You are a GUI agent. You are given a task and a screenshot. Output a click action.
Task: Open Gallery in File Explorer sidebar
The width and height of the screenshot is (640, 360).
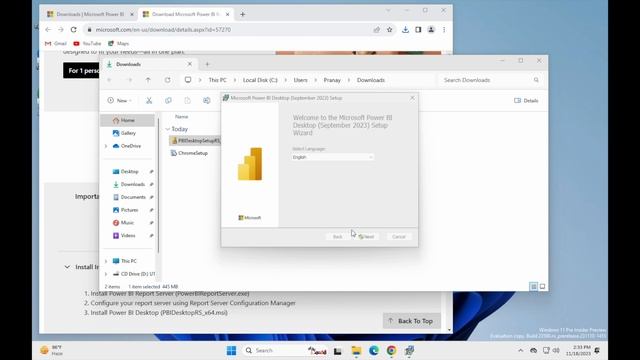(x=128, y=133)
